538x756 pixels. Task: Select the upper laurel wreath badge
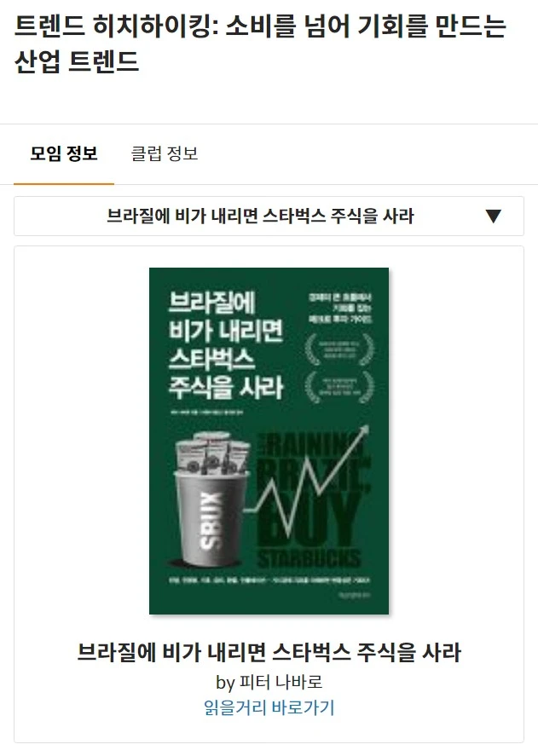tap(339, 349)
